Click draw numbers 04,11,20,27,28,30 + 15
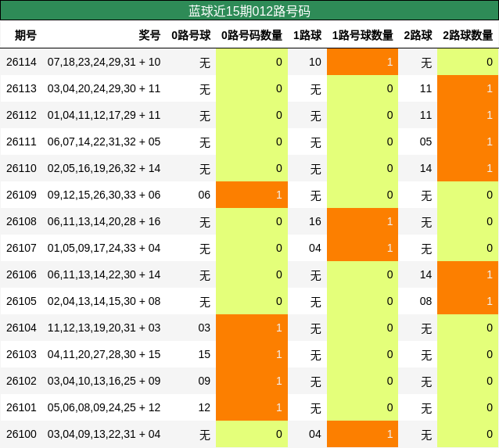499x448 pixels. coord(104,354)
